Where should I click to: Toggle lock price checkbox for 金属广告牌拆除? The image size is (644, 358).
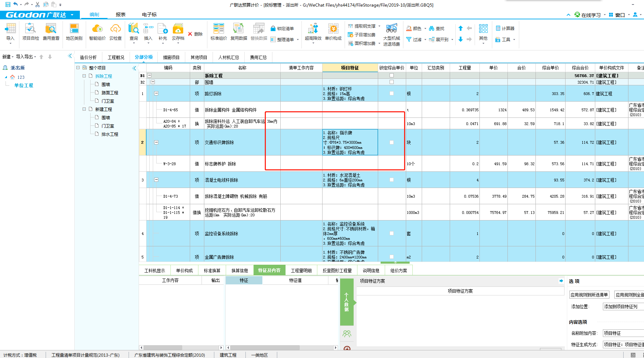392,257
